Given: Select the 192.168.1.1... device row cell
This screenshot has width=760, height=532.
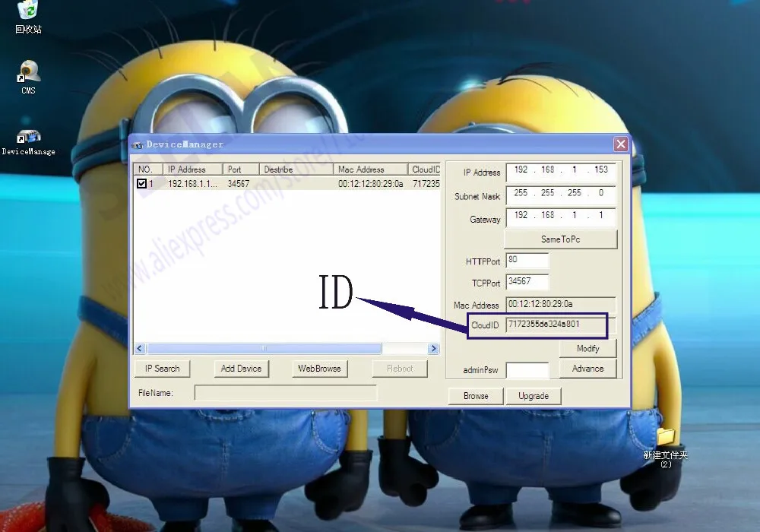Looking at the screenshot, I should (x=192, y=184).
